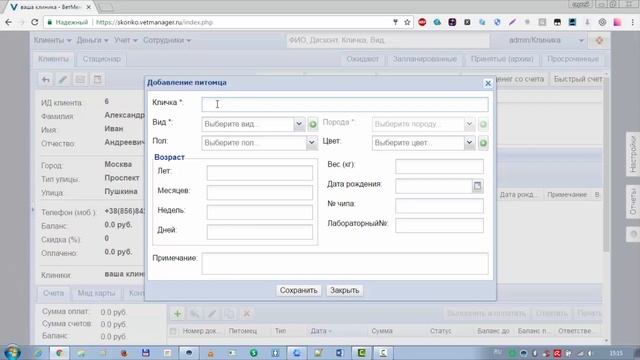
Task: Open the Сотрудники menu
Action: click(x=167, y=40)
